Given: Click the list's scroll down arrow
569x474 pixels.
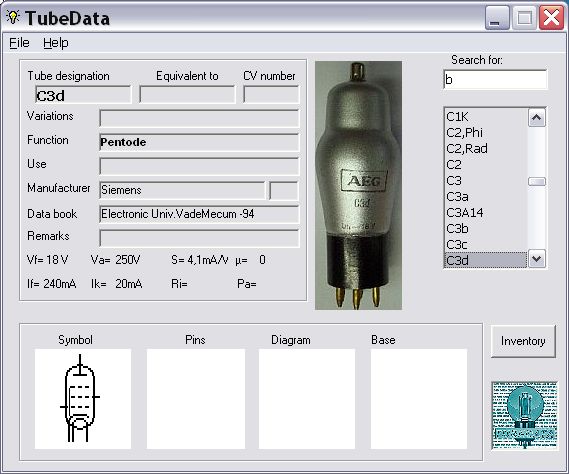Looking at the screenshot, I should click(537, 259).
